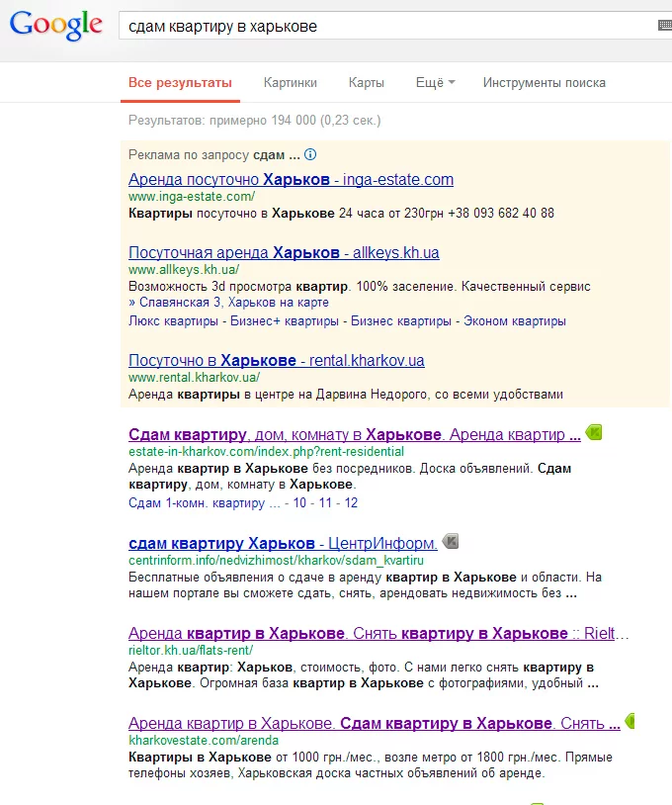
Task: Expand the Ещё dropdown menu
Action: point(435,83)
